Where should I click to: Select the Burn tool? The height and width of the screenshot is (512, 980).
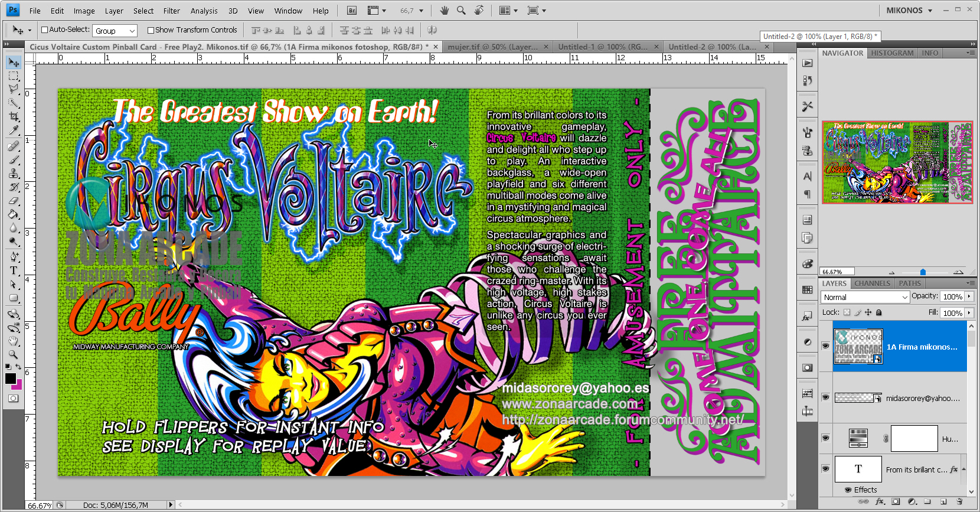[14, 242]
